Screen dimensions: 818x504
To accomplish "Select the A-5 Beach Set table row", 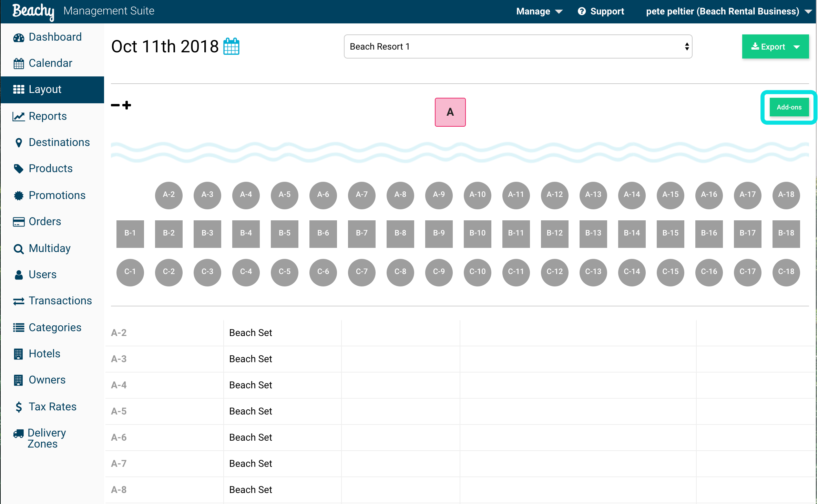I will (460, 411).
